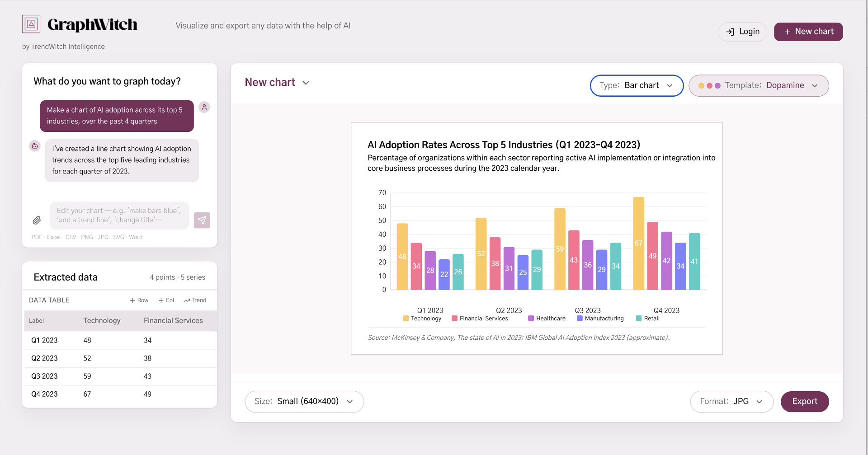Click the plus icon in New chart button
This screenshot has height=455, width=868.
(x=788, y=32)
